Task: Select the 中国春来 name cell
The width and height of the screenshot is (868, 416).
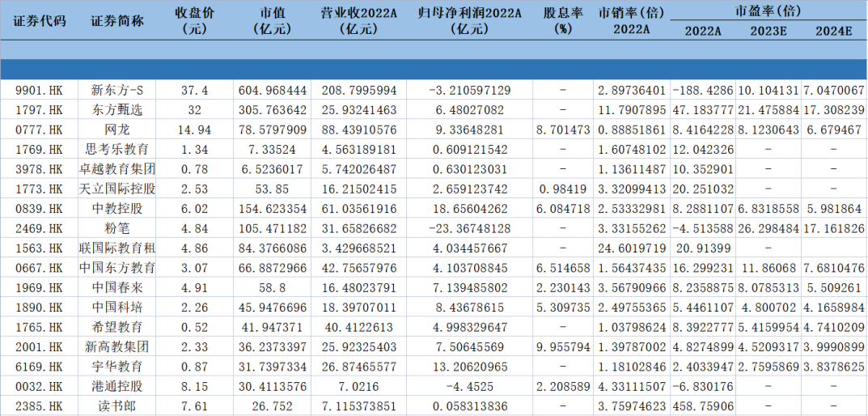Action: (117, 287)
